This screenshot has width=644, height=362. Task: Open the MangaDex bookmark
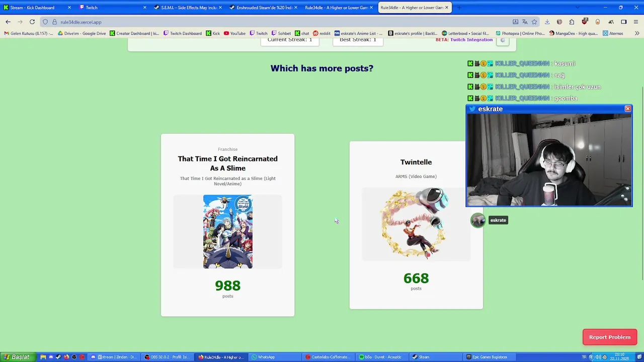574,33
